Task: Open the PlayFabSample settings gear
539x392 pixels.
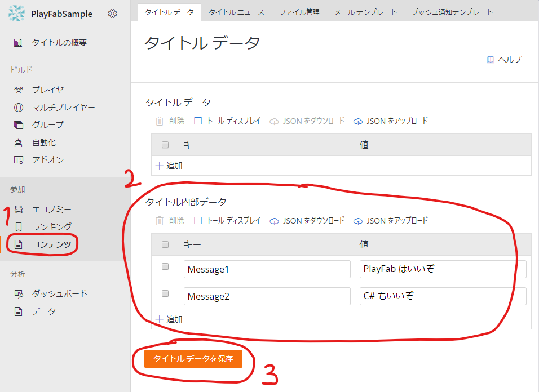Action: 112,14
